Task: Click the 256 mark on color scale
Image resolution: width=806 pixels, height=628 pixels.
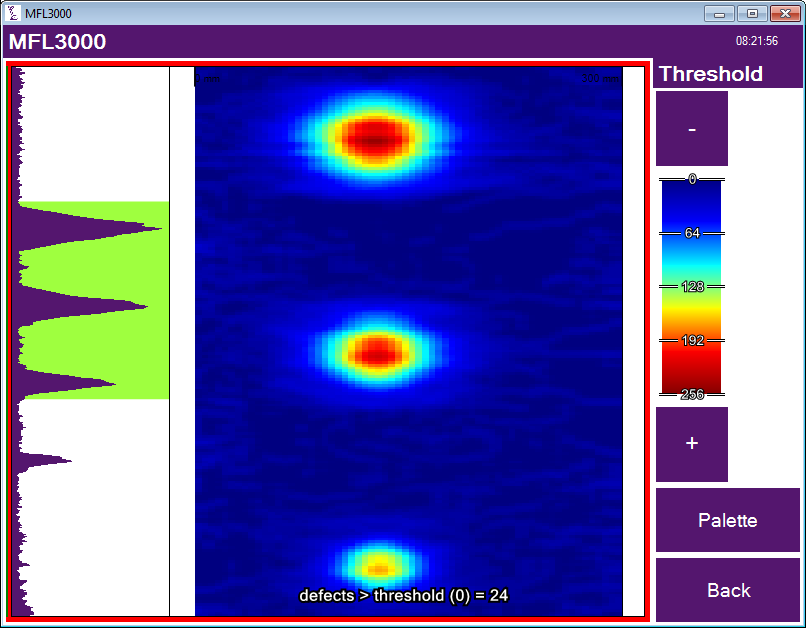Action: coord(691,393)
